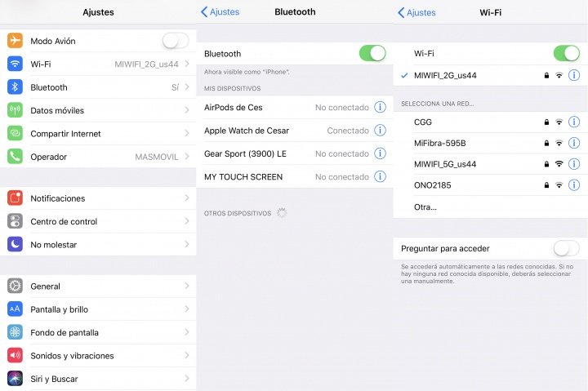
Task: Open the Notificaciones chevron
Action: 187,198
